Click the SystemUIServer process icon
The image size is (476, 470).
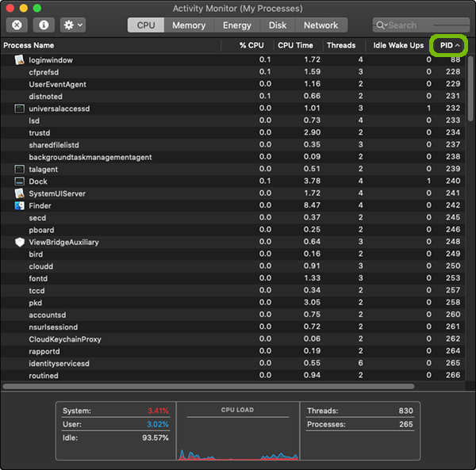coord(19,193)
